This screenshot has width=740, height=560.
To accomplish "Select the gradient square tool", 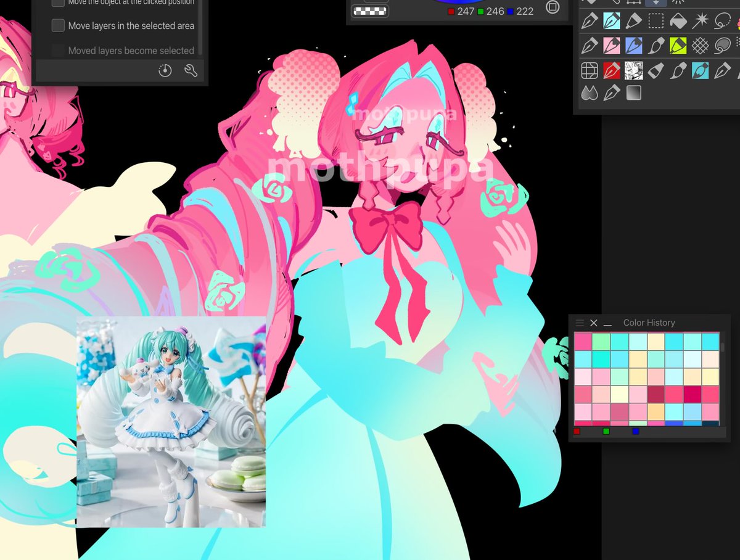I will click(633, 93).
